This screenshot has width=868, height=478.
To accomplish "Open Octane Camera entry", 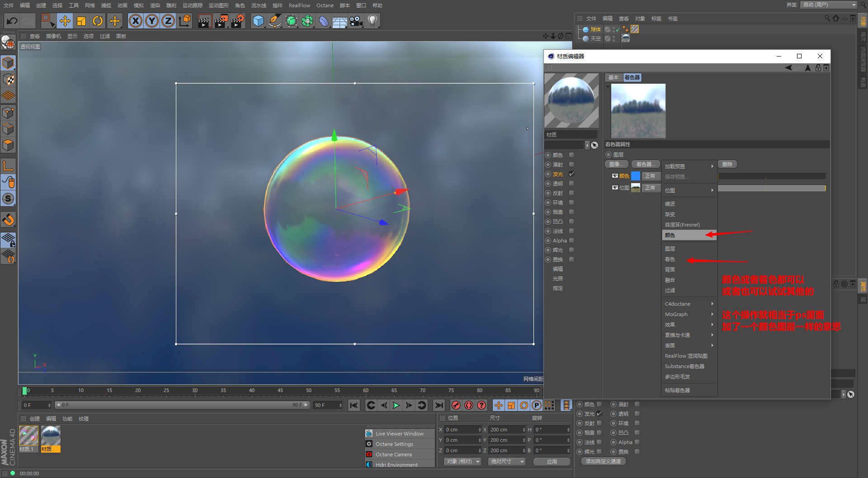I will [400, 454].
